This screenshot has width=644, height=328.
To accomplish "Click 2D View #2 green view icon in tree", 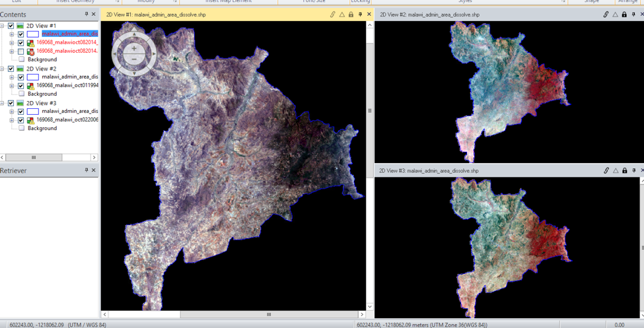I will click(20, 69).
